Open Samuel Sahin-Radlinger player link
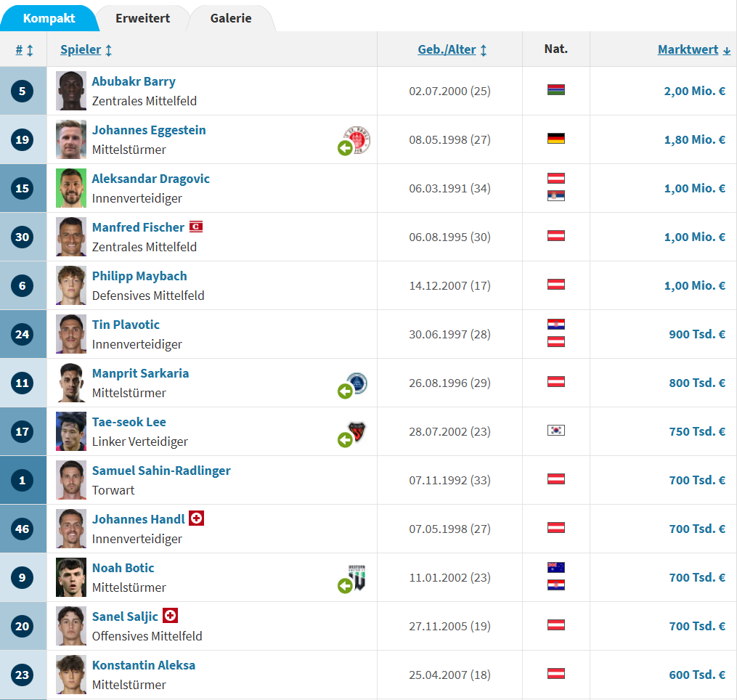The height and width of the screenshot is (700, 737). coord(161,471)
